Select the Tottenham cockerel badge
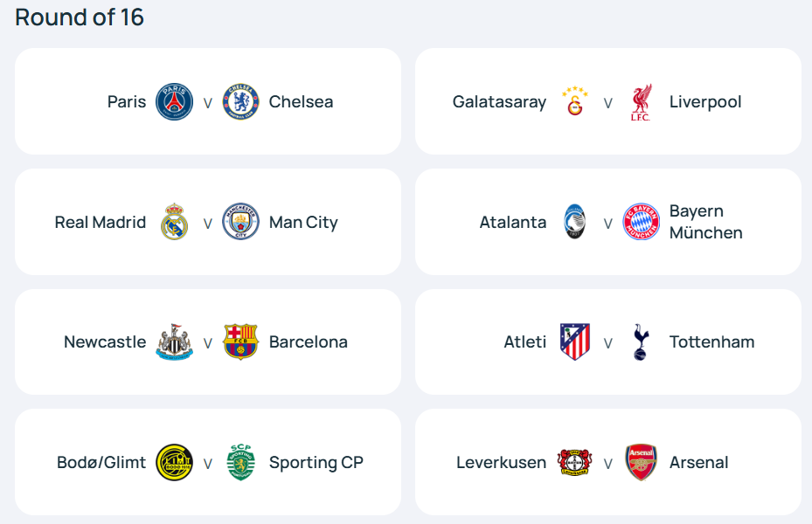812x524 pixels. pyautogui.click(x=640, y=341)
